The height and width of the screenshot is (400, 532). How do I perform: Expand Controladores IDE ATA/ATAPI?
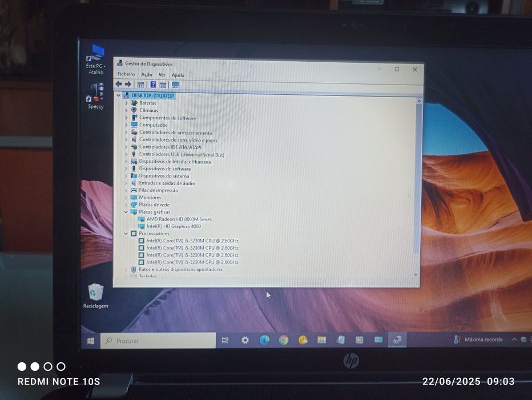point(126,147)
